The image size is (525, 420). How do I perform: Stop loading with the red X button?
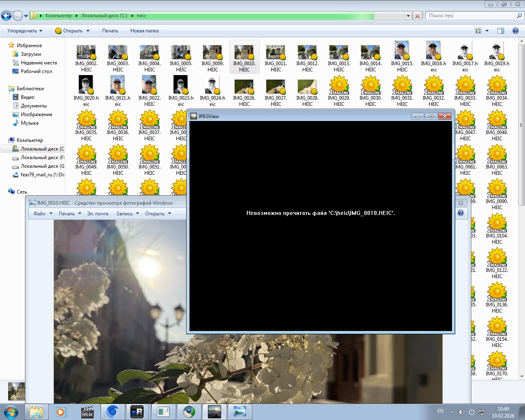click(418, 16)
